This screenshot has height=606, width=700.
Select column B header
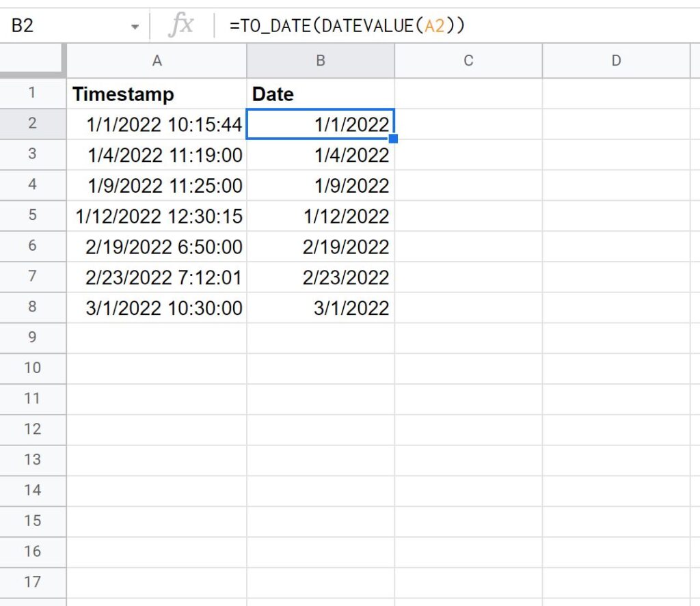coord(320,61)
